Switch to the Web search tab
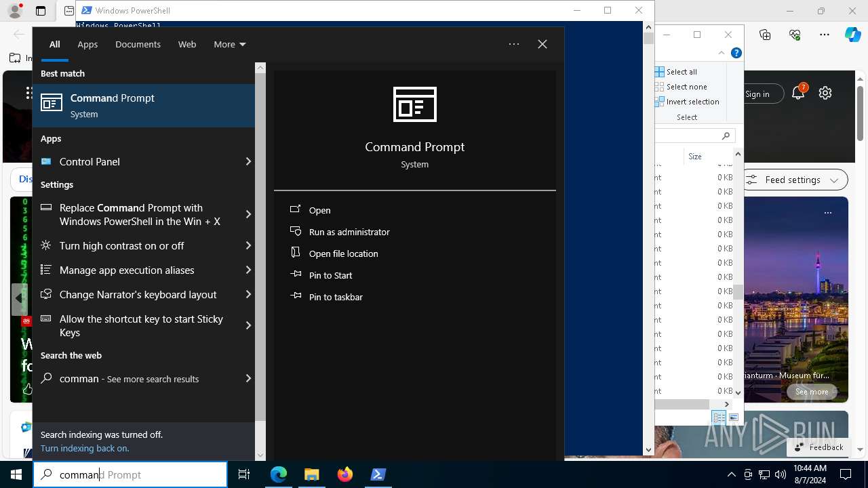868x488 pixels. pos(187,44)
